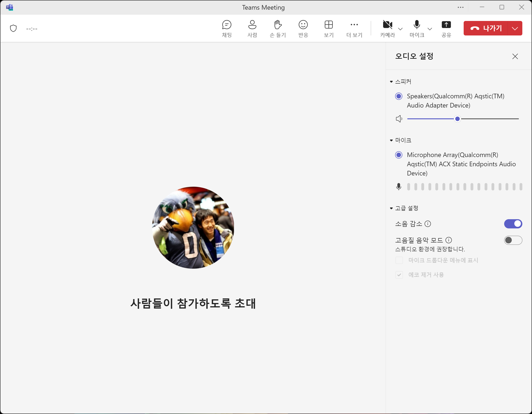
Task: Click the speaker volume slider handle
Action: [x=457, y=119]
